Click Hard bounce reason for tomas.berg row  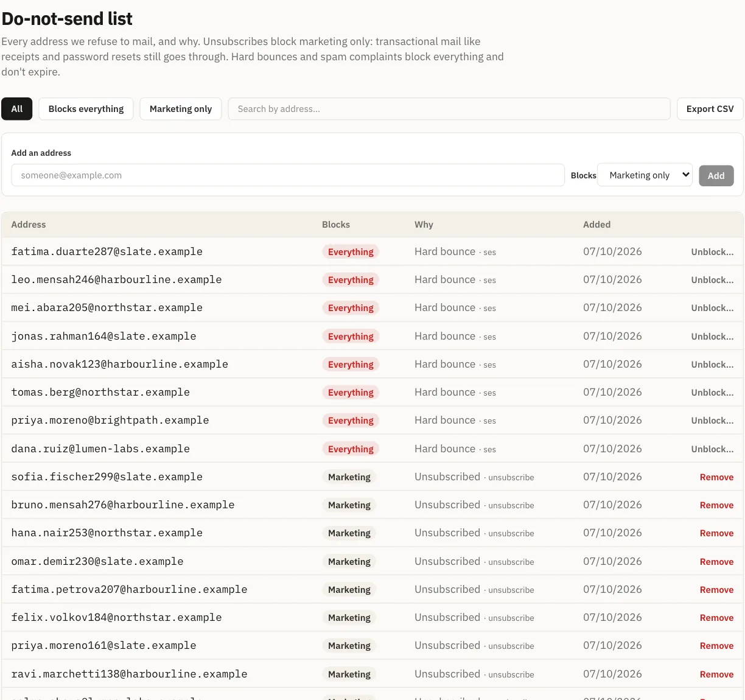pos(445,392)
